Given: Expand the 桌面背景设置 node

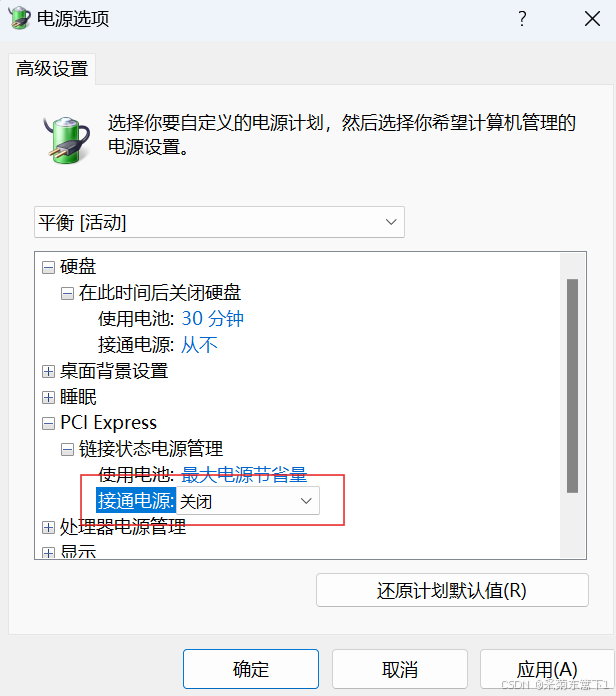Looking at the screenshot, I should point(48,371).
